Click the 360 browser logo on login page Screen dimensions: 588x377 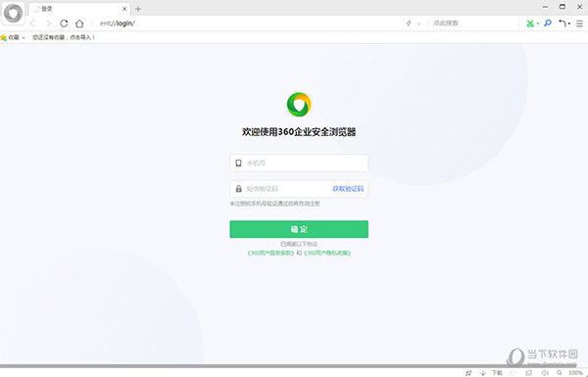pyautogui.click(x=299, y=105)
